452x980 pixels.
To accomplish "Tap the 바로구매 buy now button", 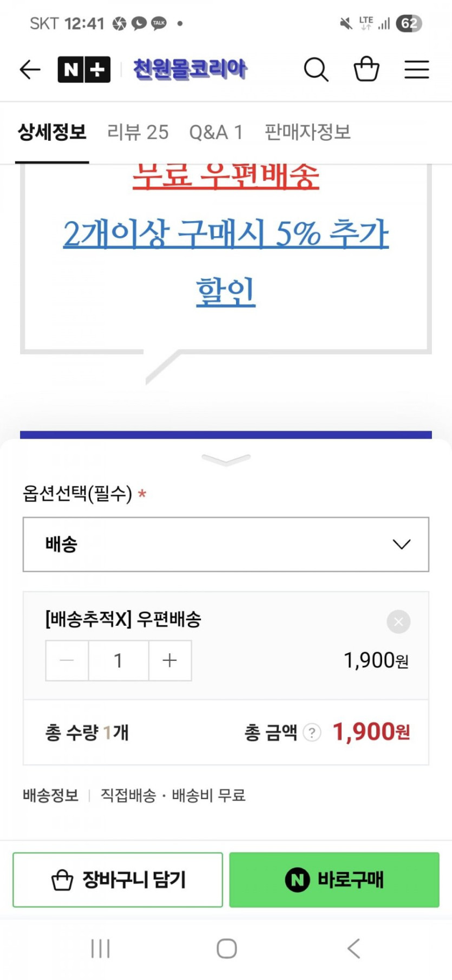I will [334, 880].
